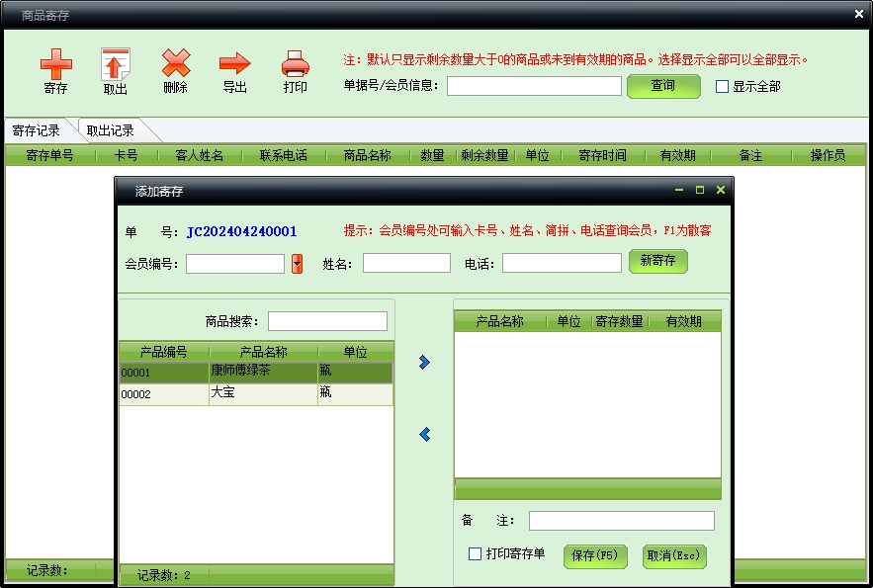Toggle the 打印寄存单 checkbox
Screen dimensions: 873x588
coord(476,554)
